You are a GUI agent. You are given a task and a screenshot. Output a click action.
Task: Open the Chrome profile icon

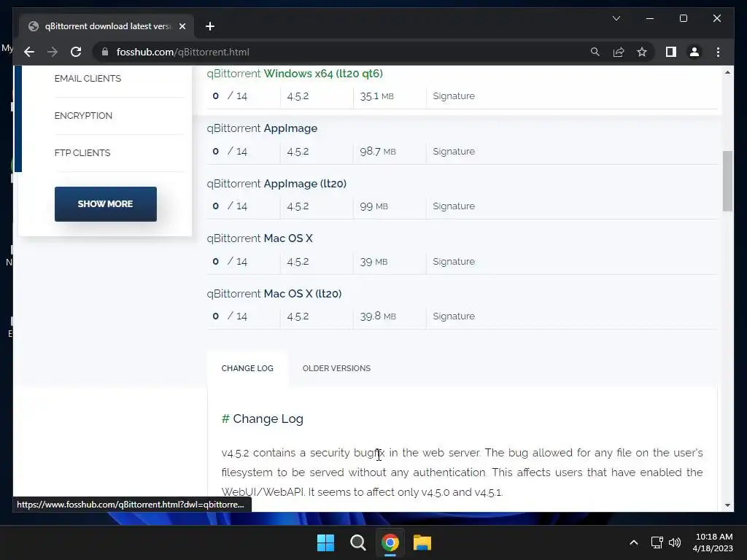[x=694, y=52]
